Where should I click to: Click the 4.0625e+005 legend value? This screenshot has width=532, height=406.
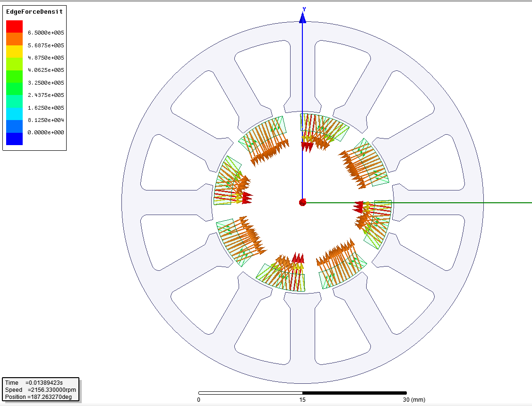(x=46, y=70)
